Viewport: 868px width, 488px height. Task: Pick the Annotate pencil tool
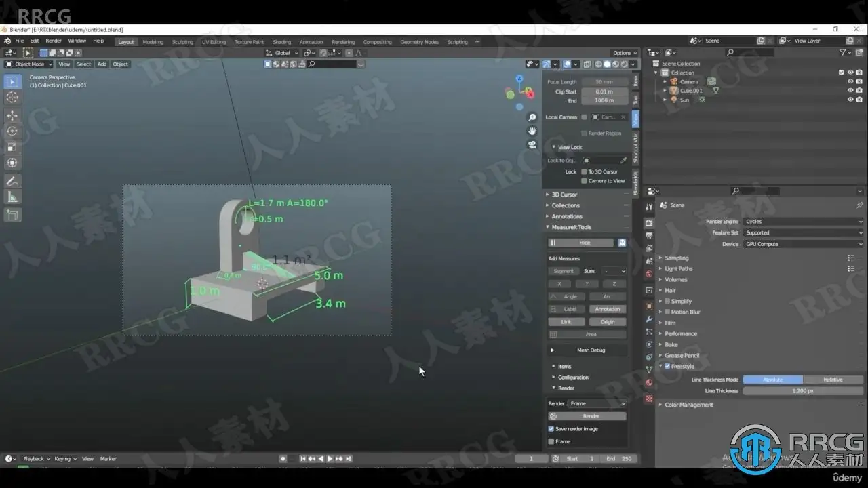(12, 181)
